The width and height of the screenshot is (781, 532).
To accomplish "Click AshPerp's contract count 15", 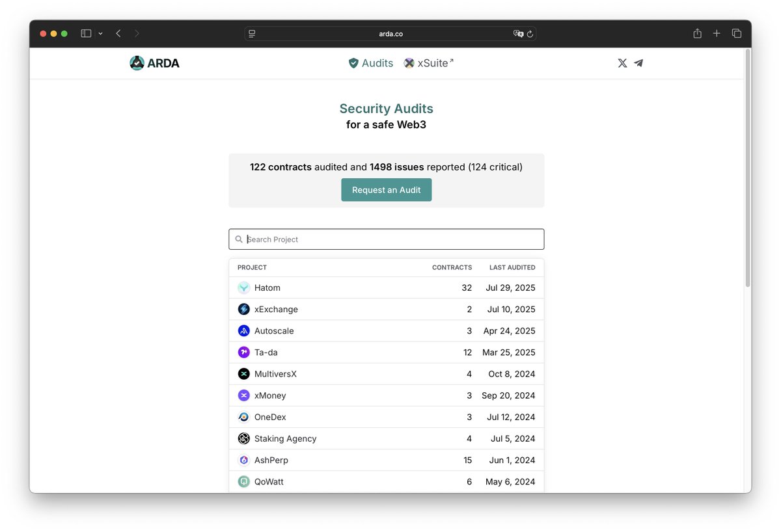I will (x=467, y=460).
